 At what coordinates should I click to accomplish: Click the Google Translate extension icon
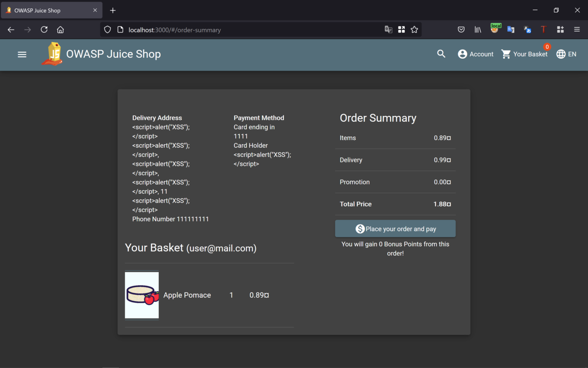tap(511, 29)
